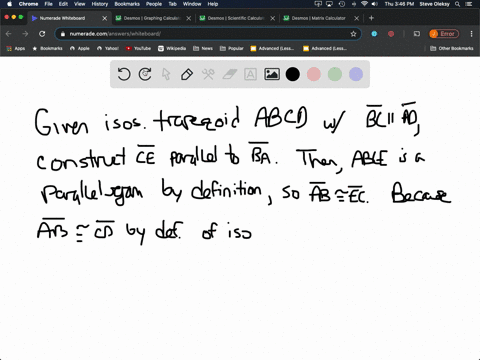The width and height of the screenshot is (480, 360).
Task: Open Notification Center list icon
Action: tap(469, 4)
